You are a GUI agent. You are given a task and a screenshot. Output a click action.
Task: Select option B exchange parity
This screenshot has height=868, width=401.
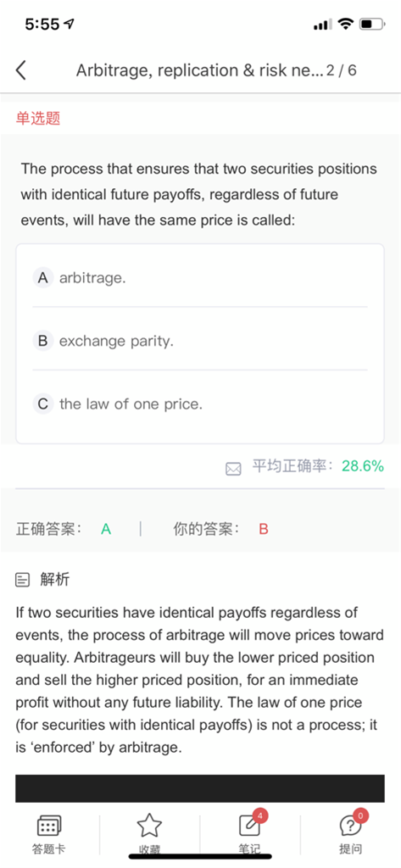200,341
